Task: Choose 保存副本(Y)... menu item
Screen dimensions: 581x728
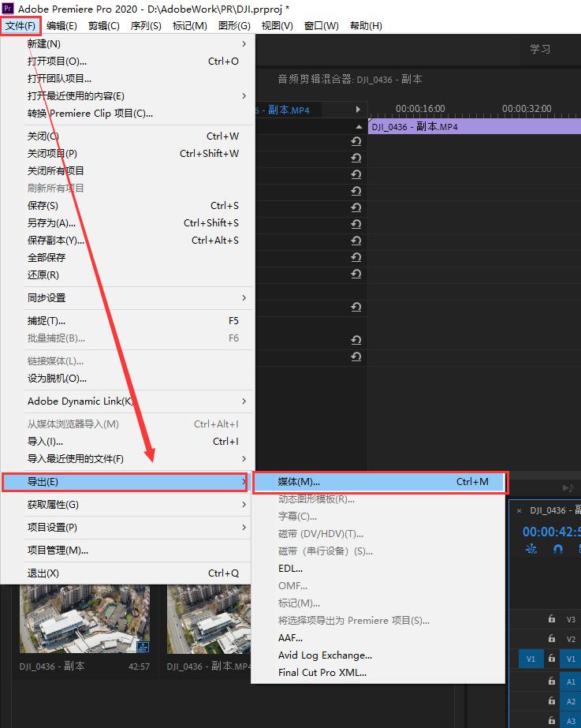Action: coord(128,241)
